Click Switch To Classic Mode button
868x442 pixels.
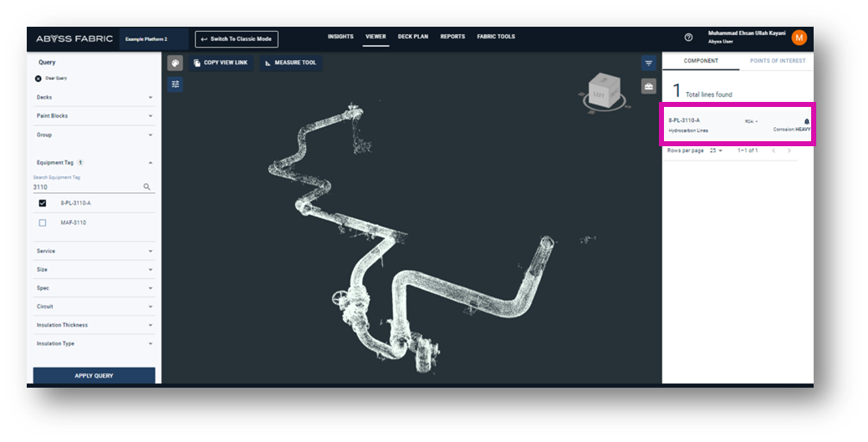[x=237, y=39]
